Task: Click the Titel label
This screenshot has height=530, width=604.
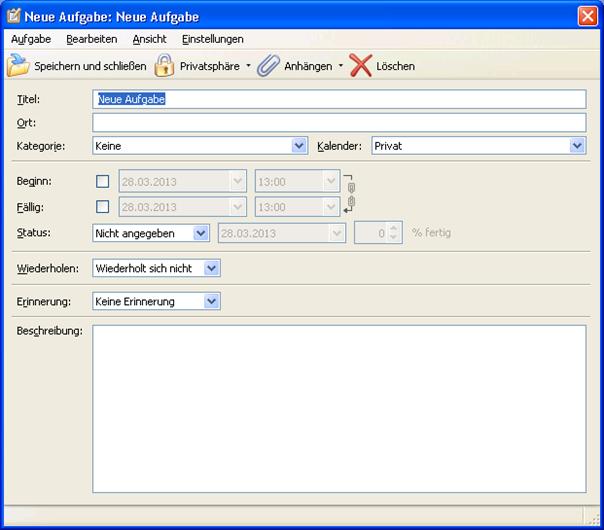Action: tap(28, 99)
